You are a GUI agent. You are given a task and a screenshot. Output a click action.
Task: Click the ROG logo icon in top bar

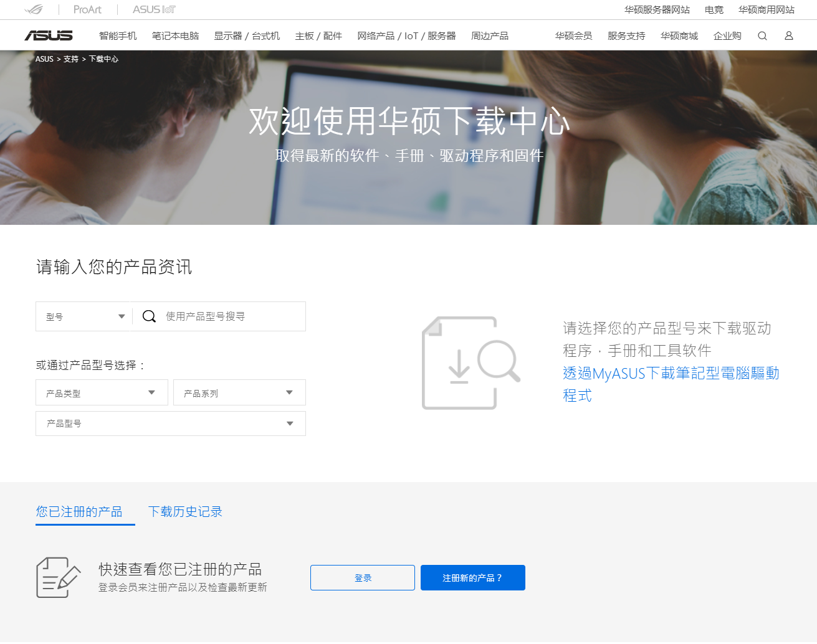[x=34, y=9]
